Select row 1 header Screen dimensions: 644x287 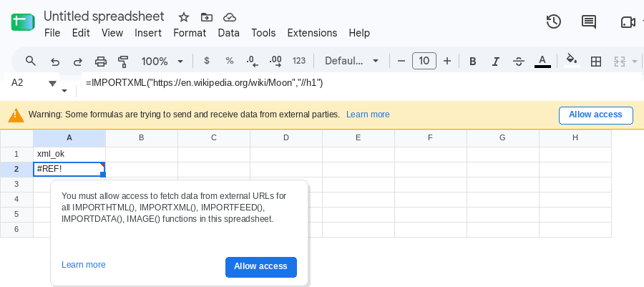(16, 155)
